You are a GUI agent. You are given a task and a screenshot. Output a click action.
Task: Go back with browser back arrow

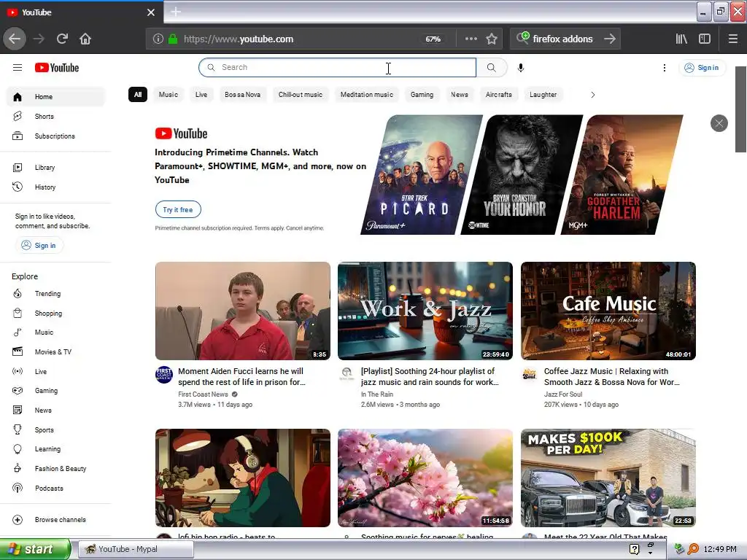[15, 39]
